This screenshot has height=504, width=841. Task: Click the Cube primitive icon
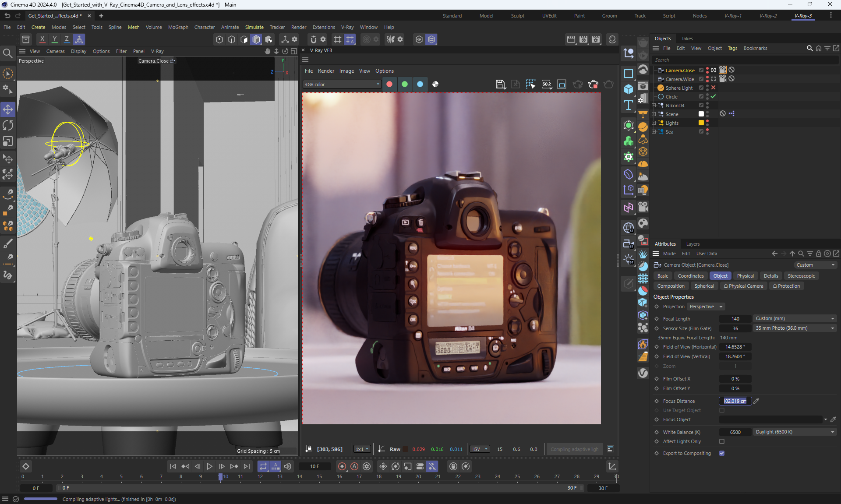(628, 89)
